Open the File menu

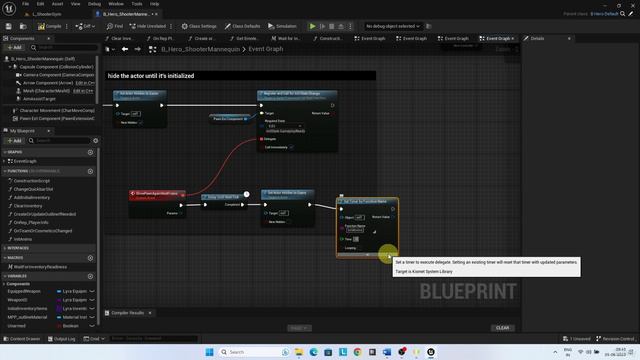[x=25, y=4]
